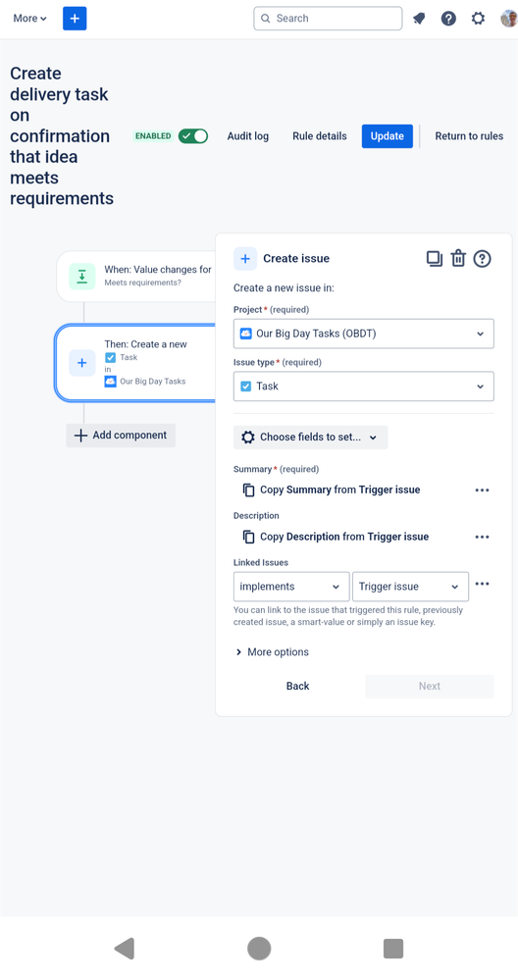The width and height of the screenshot is (518, 980).
Task: Click the 'Create issue' panel title
Action: pyautogui.click(x=296, y=258)
